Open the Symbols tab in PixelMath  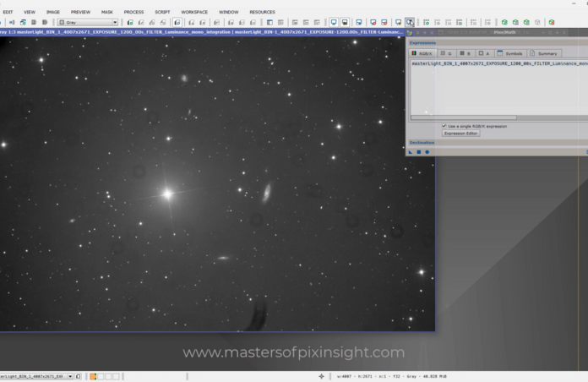coord(509,53)
